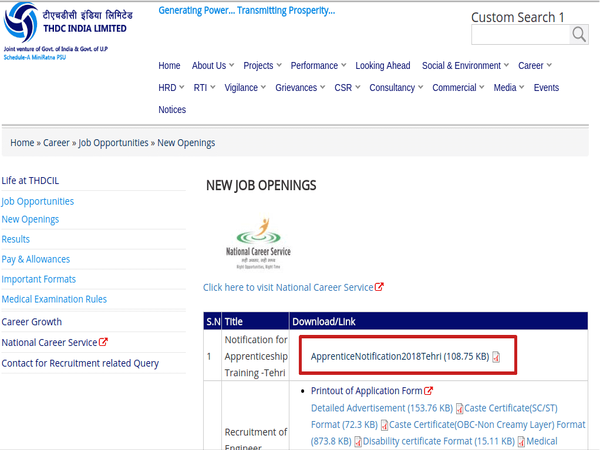The width and height of the screenshot is (600, 450).
Task: Open the Events menu item
Action: (x=546, y=88)
